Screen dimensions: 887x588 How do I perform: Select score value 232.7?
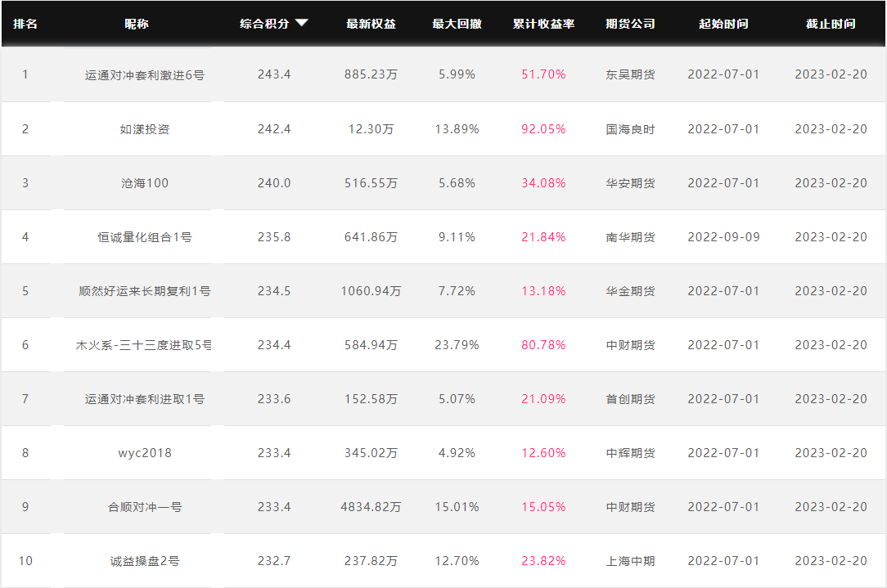(274, 561)
